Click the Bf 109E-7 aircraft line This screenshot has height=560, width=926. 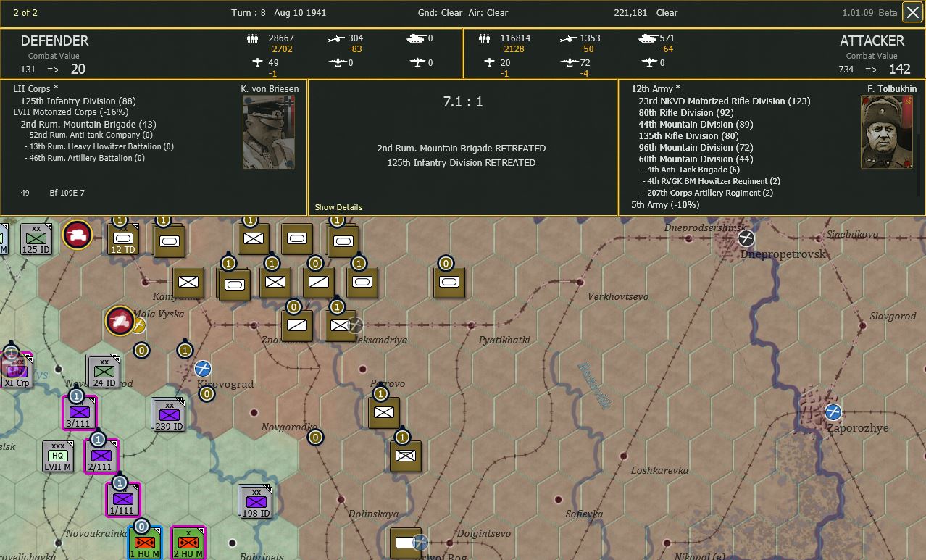pos(53,193)
